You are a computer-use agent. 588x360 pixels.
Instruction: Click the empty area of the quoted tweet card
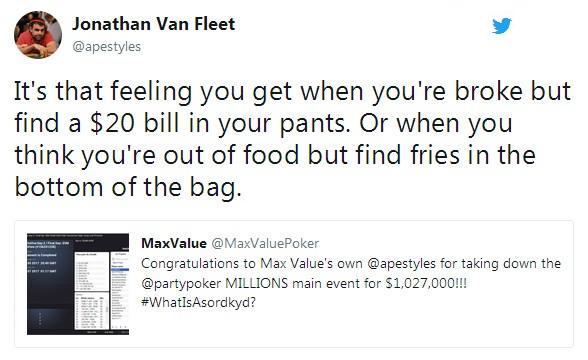(x=375, y=326)
